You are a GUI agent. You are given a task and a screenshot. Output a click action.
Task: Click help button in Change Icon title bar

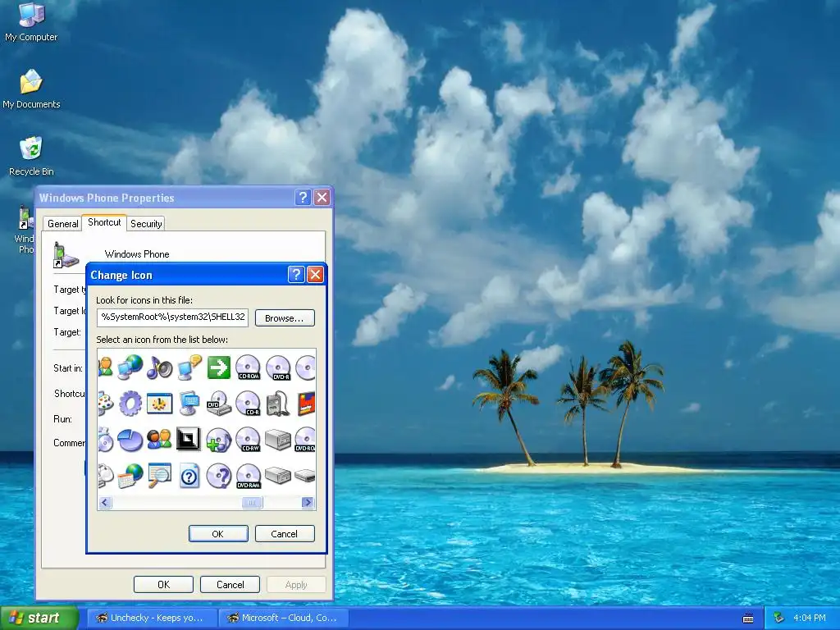coord(296,275)
